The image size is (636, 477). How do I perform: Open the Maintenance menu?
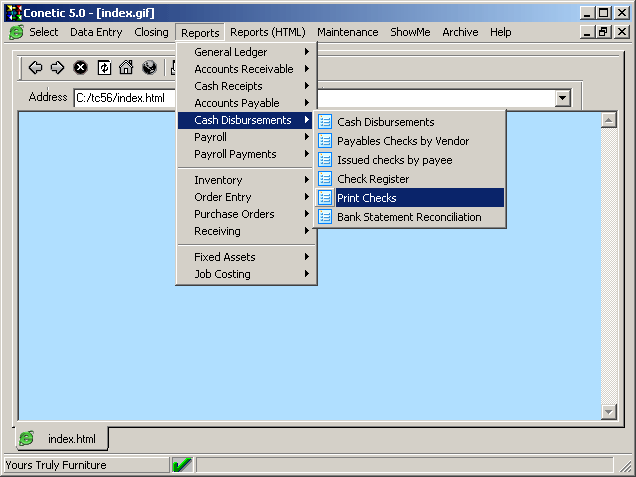click(347, 32)
